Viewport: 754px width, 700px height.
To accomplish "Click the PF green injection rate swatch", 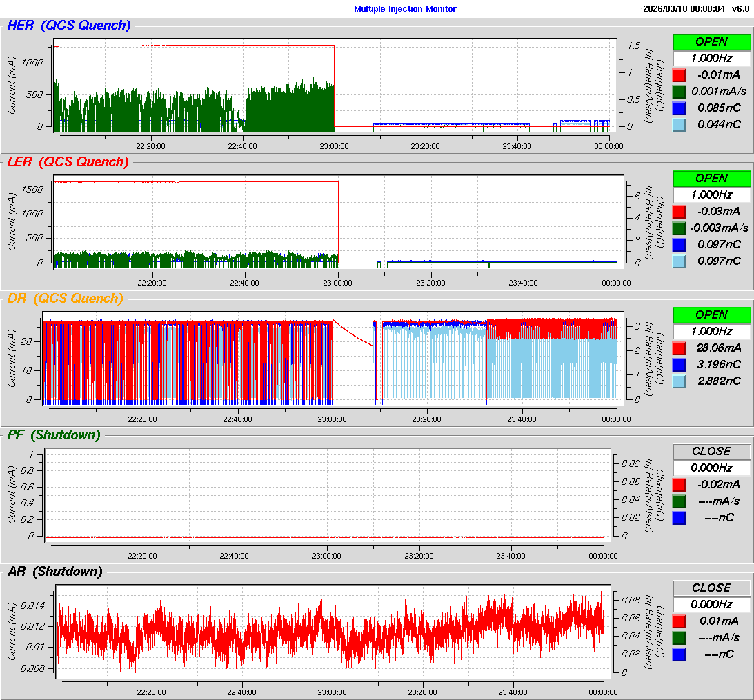I will 679,501.
